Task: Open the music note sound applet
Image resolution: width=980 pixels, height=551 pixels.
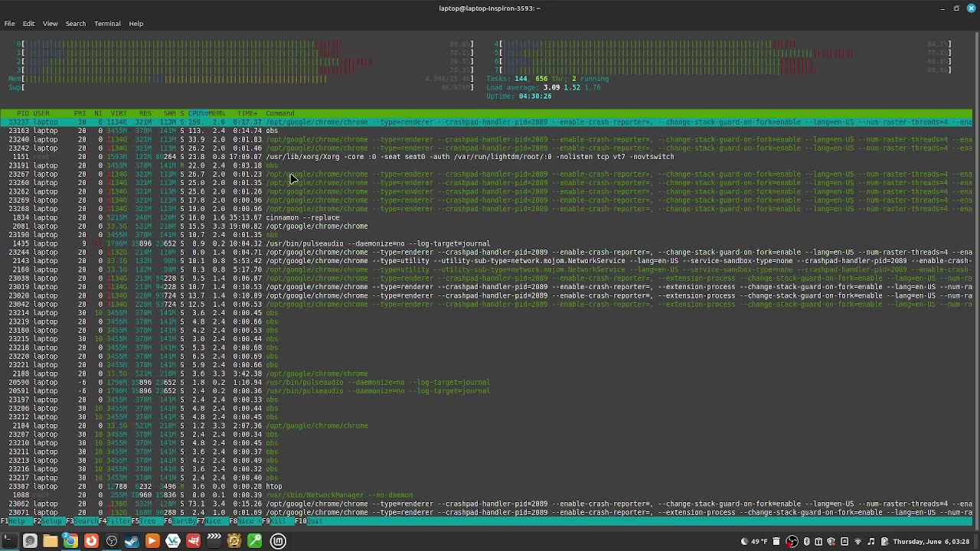Action: pyautogui.click(x=871, y=541)
